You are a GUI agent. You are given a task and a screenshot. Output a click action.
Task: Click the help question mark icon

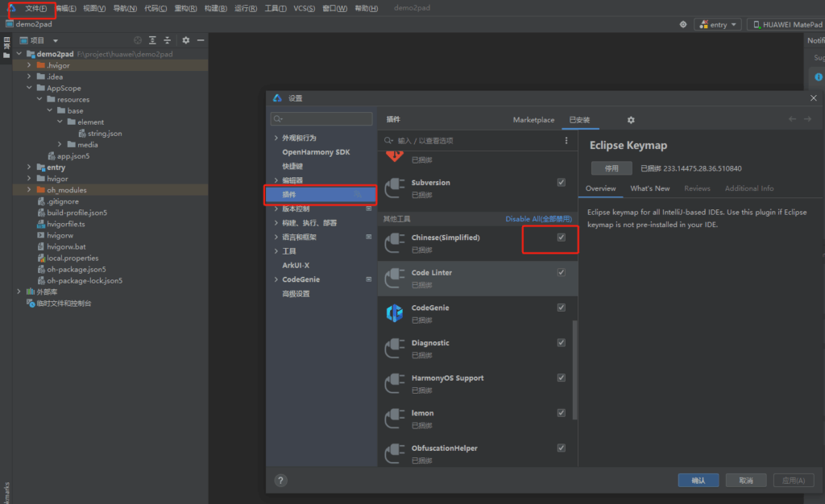pos(280,481)
